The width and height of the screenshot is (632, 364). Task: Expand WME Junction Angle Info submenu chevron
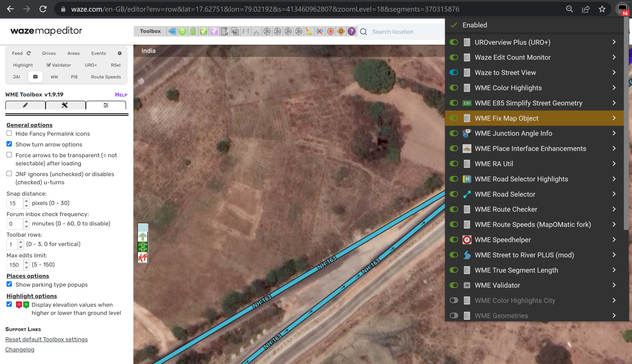(x=614, y=133)
